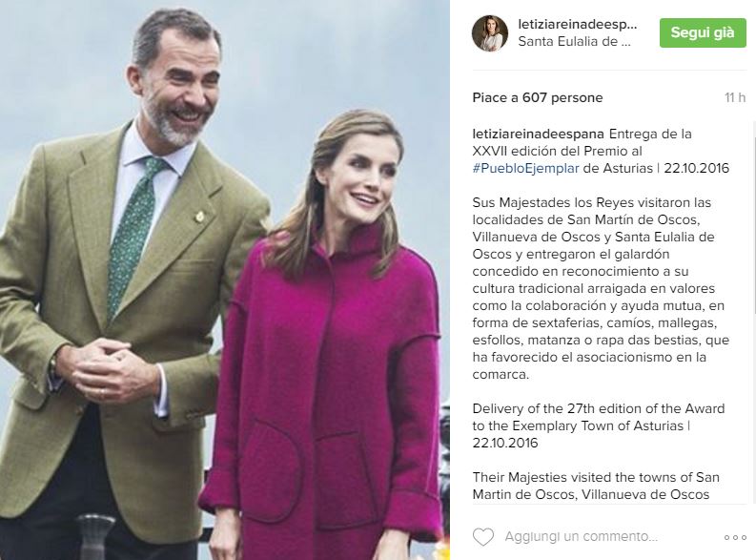Open the Santa Eulalia de ... location link
The height and width of the screenshot is (560, 756).
[x=574, y=41]
